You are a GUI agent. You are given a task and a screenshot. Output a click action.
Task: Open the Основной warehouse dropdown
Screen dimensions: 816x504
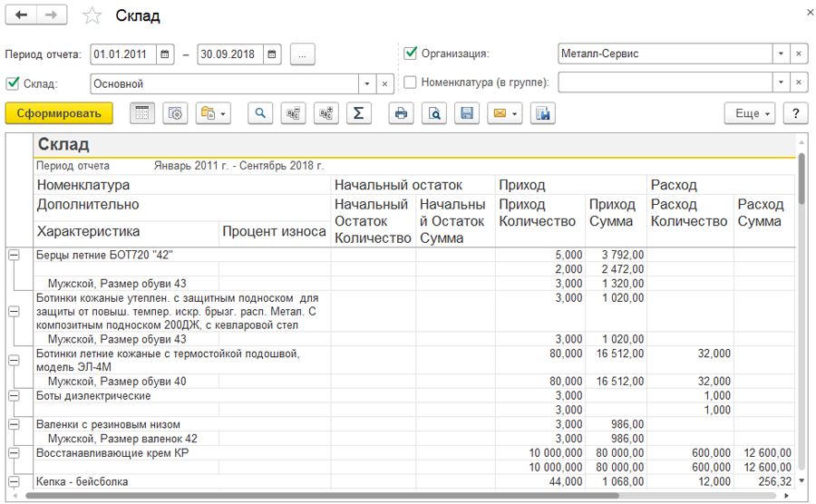tap(367, 83)
